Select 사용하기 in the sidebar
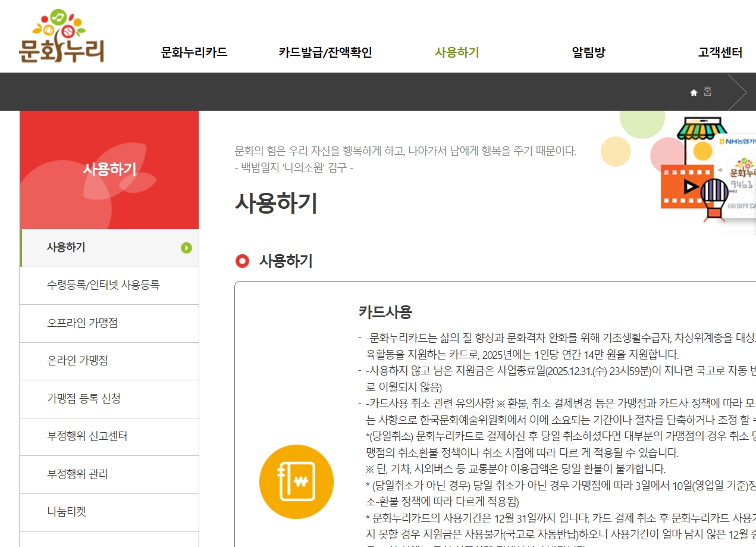The width and height of the screenshot is (756, 547). point(109,248)
